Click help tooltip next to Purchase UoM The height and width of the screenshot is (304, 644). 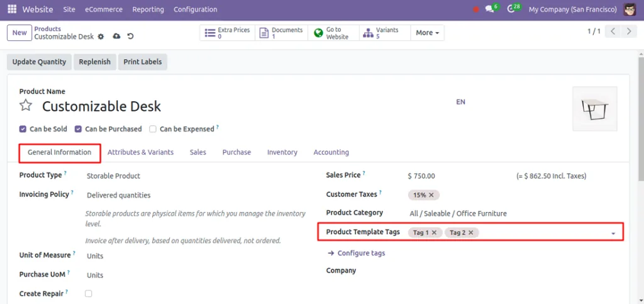(x=69, y=273)
